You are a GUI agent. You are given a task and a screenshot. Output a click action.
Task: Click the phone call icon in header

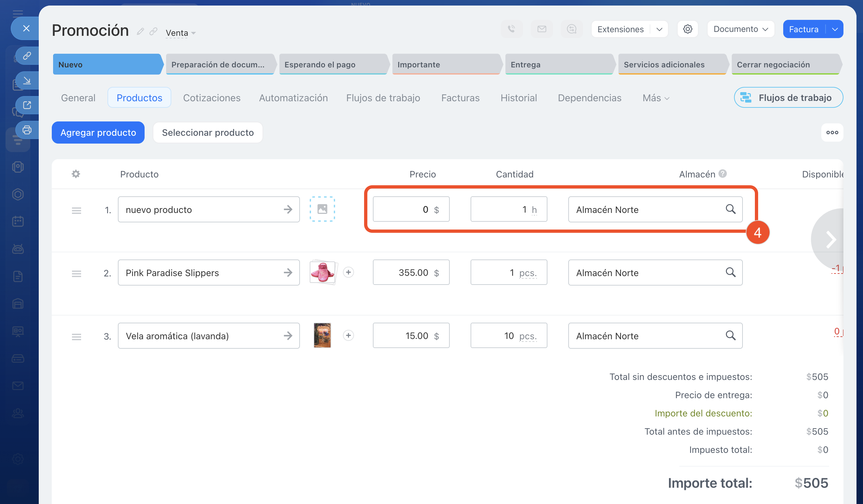point(511,29)
